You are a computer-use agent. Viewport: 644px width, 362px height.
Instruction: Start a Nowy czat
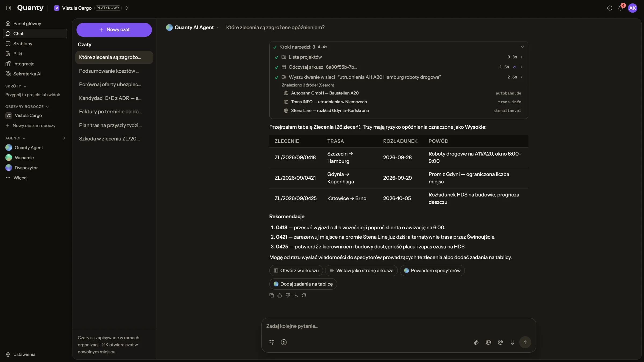114,30
